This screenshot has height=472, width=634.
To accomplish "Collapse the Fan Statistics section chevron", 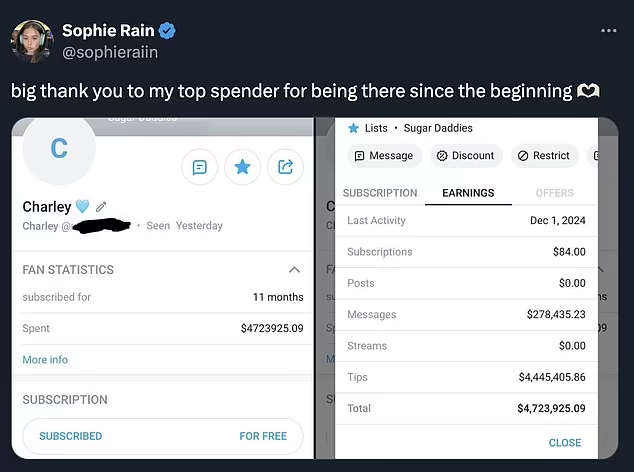I will click(x=294, y=270).
